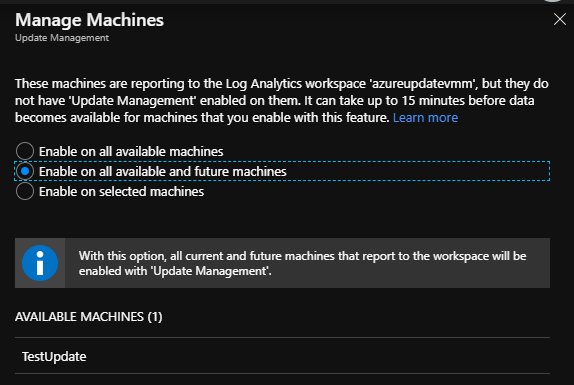
Task: Click the machine count (1) in heading
Action: [155, 317]
